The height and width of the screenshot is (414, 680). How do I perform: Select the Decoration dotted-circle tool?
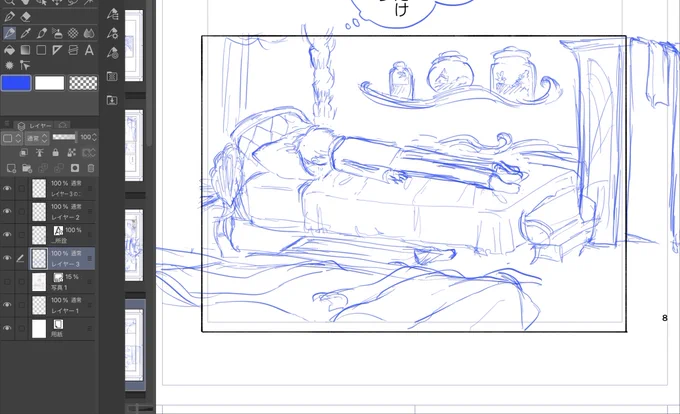(73, 33)
